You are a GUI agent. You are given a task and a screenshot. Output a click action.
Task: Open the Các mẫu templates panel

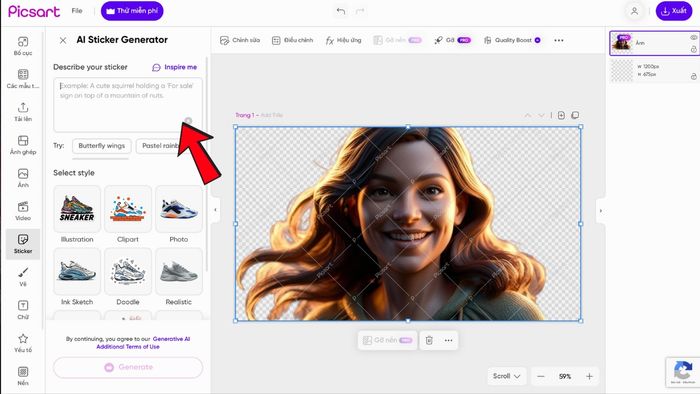pos(23,79)
